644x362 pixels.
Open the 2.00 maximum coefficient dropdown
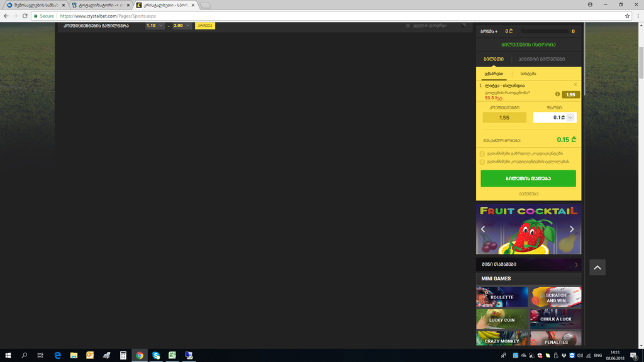click(x=182, y=25)
